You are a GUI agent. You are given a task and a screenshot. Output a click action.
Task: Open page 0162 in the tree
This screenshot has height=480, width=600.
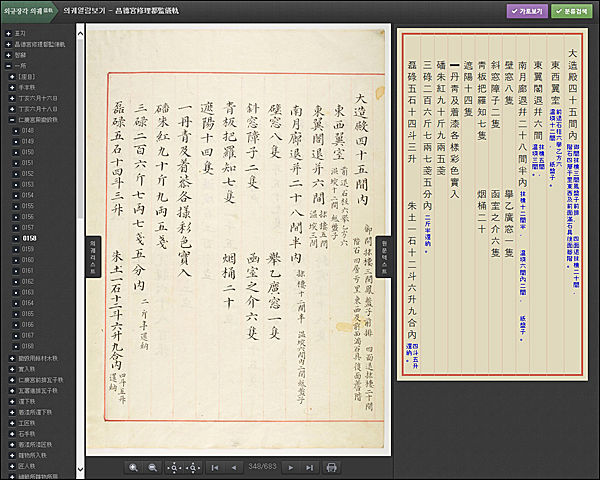pyautogui.click(x=28, y=281)
